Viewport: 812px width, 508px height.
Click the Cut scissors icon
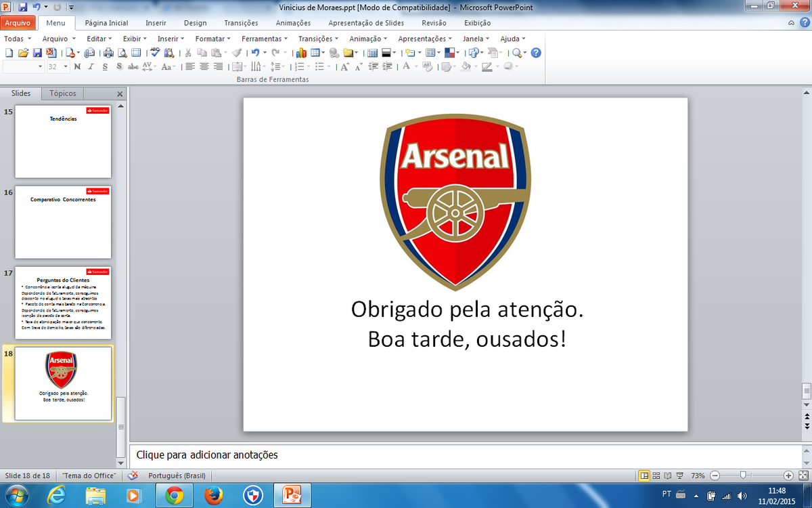click(x=188, y=53)
